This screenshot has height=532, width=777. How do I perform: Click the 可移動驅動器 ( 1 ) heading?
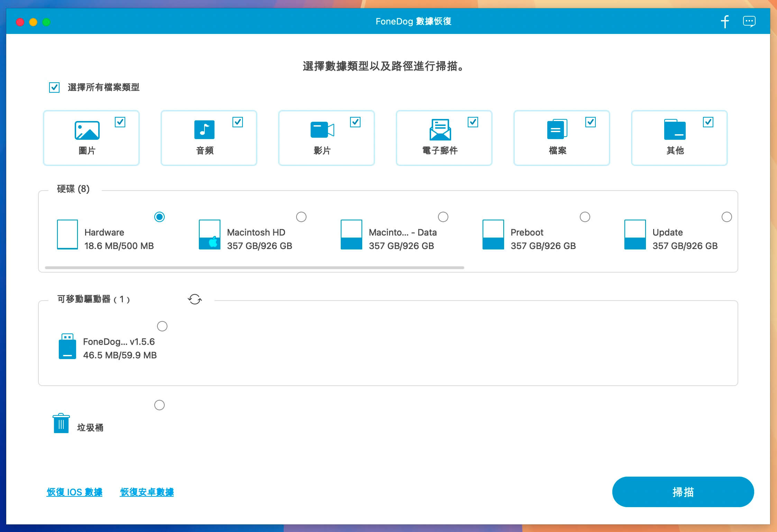93,299
